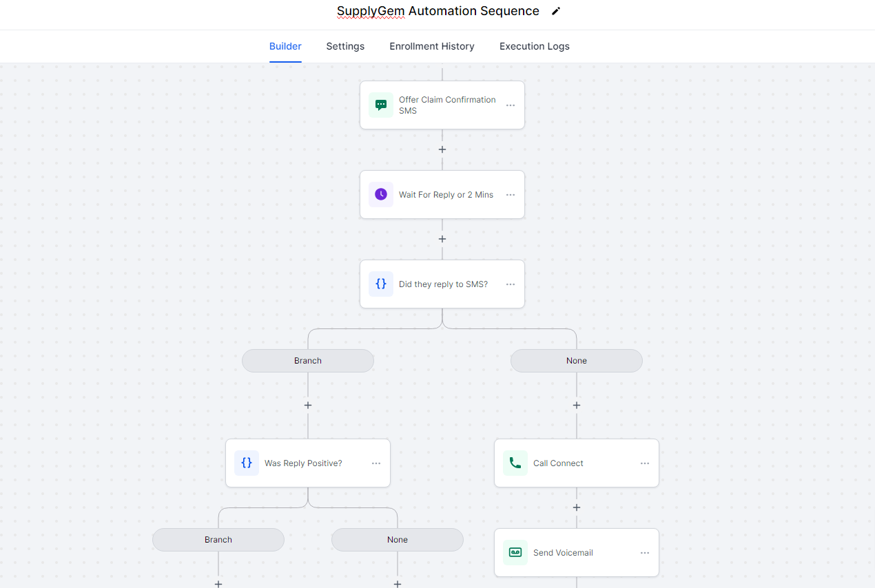Image resolution: width=875 pixels, height=588 pixels.
Task: Open three-dot menu on Send Voicemail step
Action: pyautogui.click(x=645, y=553)
